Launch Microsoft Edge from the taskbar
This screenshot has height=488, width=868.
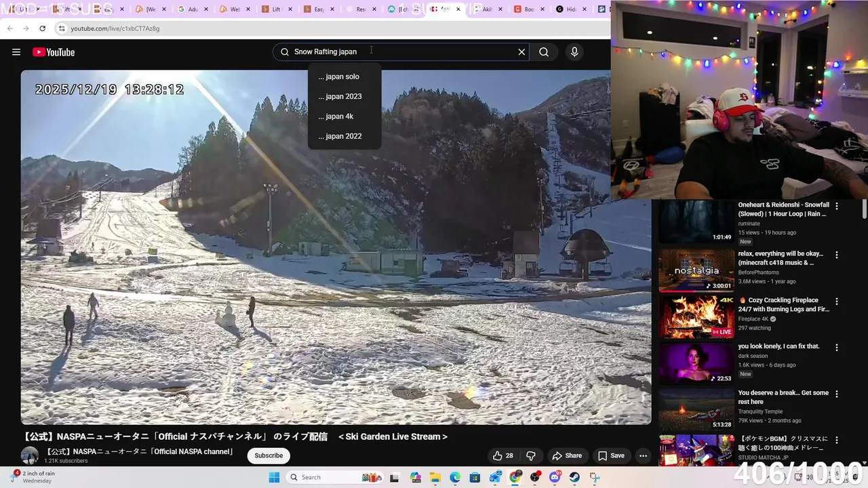coord(455,477)
